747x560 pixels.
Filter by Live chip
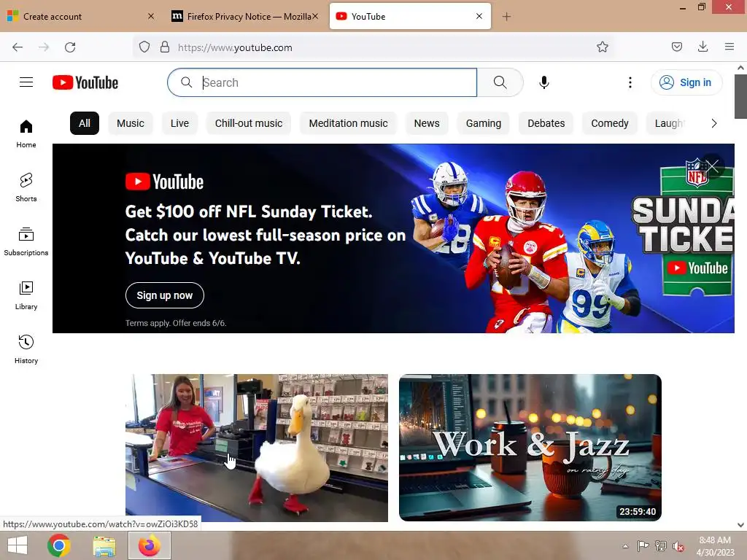[x=179, y=123]
